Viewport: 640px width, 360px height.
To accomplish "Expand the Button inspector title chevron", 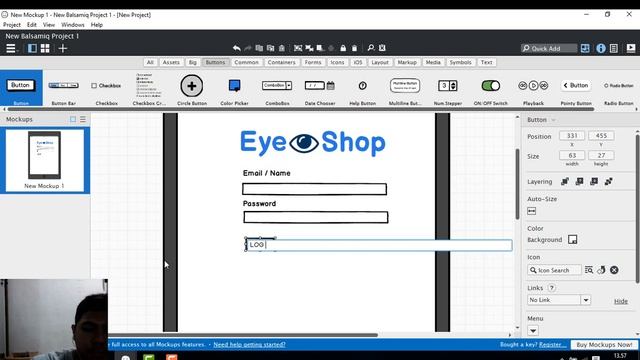I will coord(553,120).
